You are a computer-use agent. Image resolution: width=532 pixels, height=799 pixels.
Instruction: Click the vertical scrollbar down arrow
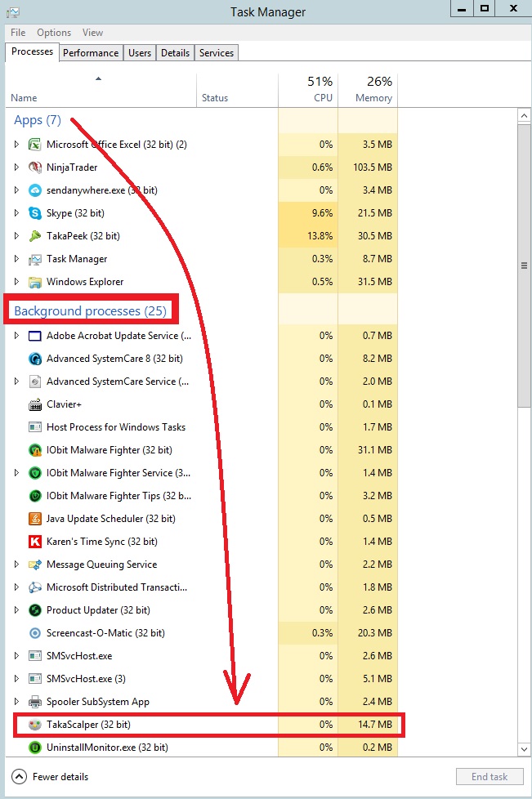(x=525, y=750)
